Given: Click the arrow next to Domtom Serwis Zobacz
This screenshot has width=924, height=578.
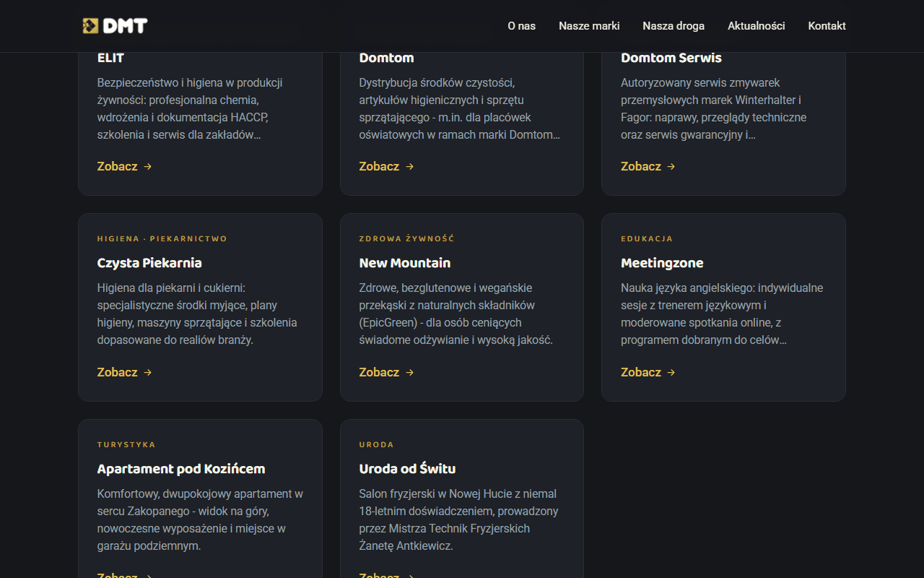Looking at the screenshot, I should (671, 166).
